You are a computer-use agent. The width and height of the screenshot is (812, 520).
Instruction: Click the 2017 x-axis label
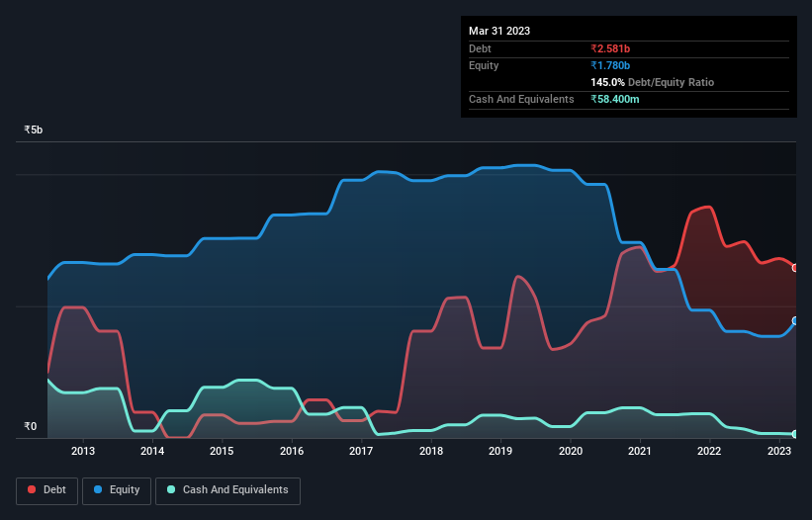[x=361, y=451]
